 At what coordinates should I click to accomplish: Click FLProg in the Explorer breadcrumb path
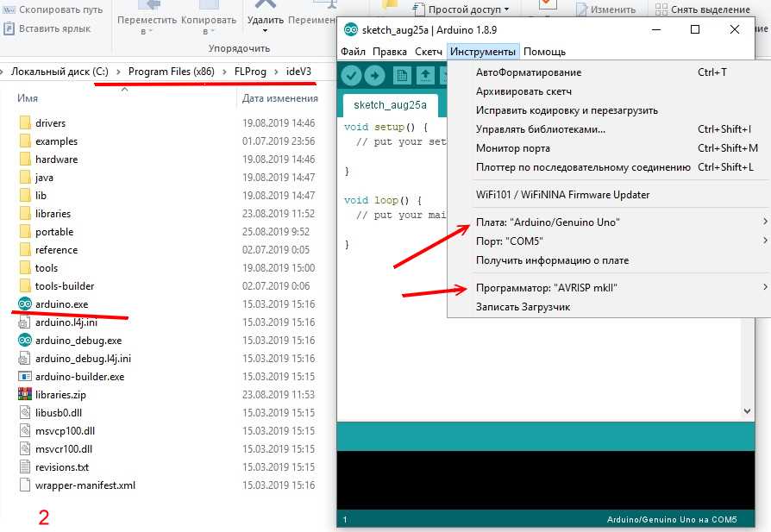click(250, 72)
